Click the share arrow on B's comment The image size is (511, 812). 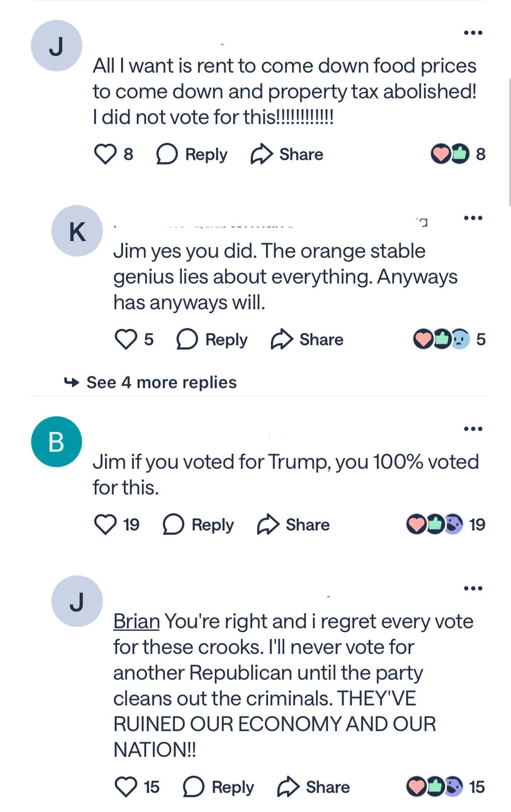268,524
